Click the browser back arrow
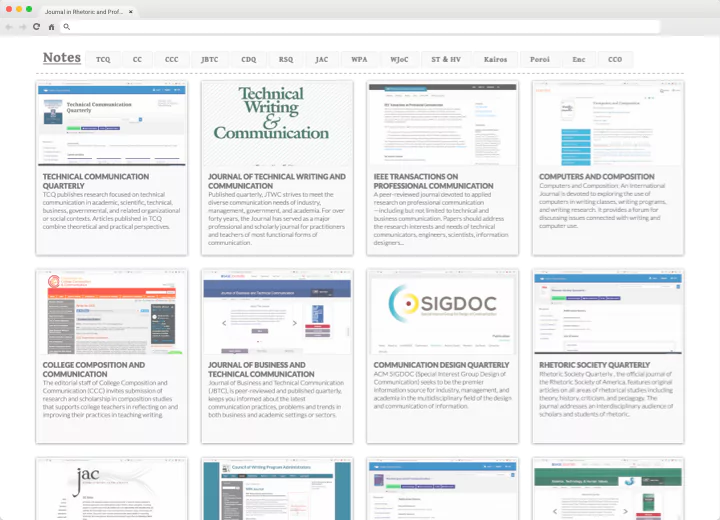Screen dimensions: 720x520 9,27
